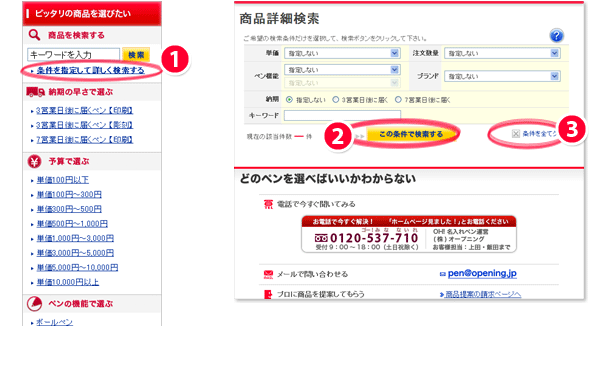Select 単価3,000円~5,000円 link
This screenshot has width=595, height=370.
(x=75, y=253)
